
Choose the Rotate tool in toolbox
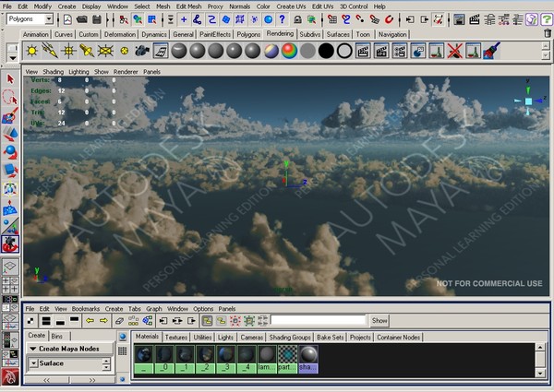tap(10, 152)
